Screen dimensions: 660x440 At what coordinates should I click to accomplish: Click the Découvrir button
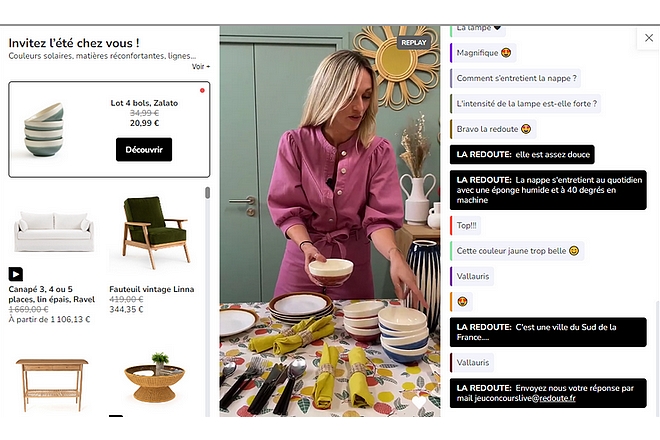coord(144,149)
